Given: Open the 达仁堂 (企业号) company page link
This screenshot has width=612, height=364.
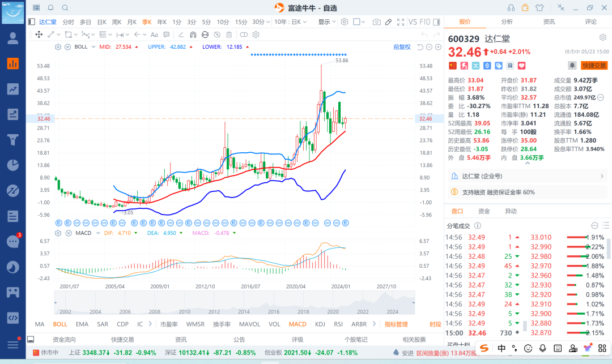Looking at the screenshot, I should coord(528,176).
